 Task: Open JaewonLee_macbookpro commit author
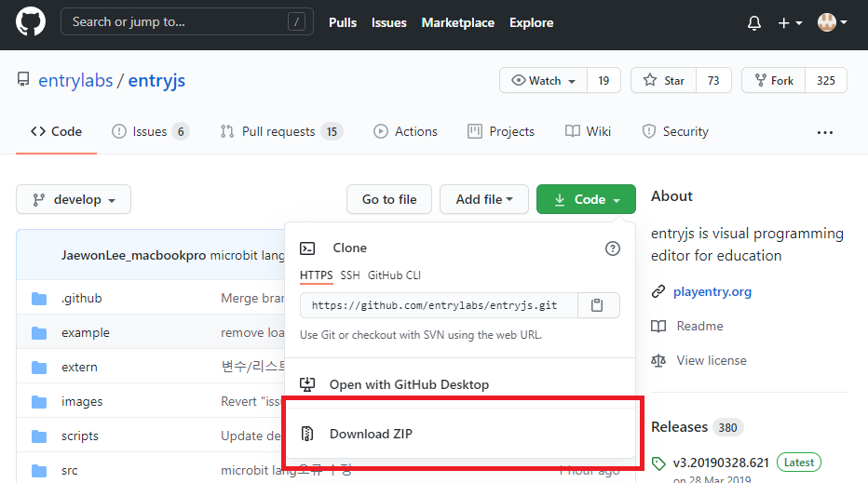click(x=133, y=255)
